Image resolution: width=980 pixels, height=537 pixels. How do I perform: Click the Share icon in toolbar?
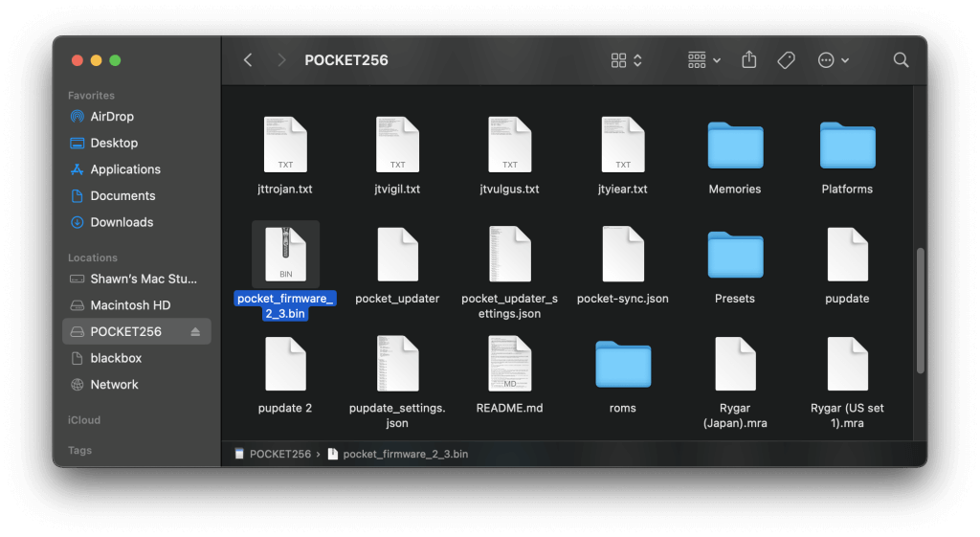click(x=749, y=60)
